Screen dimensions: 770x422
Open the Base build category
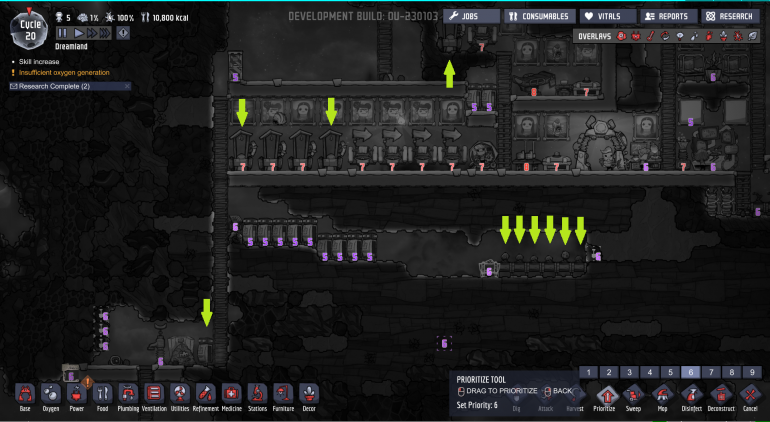[25, 394]
